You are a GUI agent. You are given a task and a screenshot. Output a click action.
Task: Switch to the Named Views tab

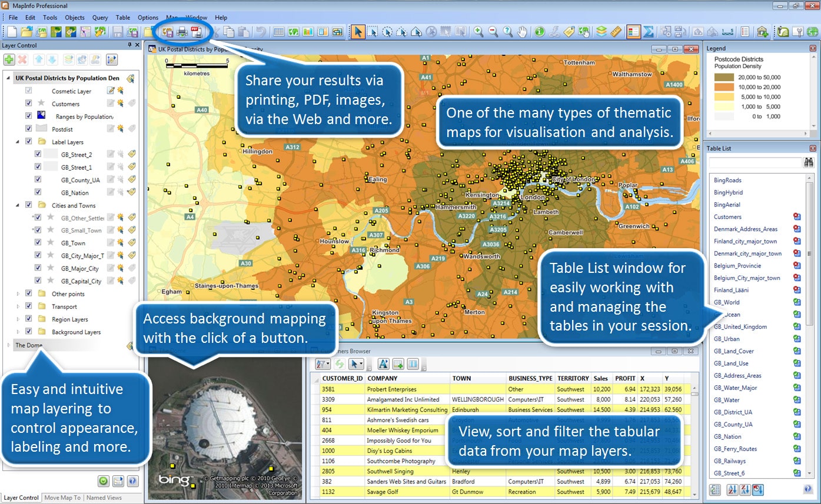104,498
